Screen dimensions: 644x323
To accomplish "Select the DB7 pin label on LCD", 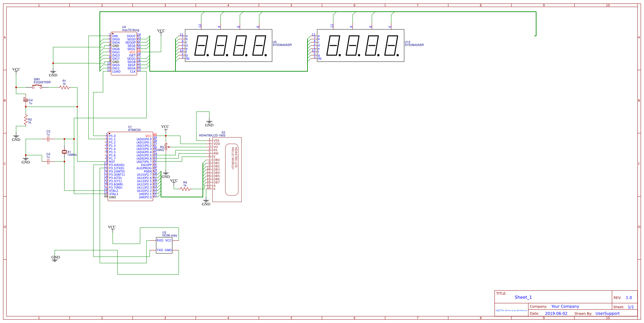I will [x=217, y=182].
